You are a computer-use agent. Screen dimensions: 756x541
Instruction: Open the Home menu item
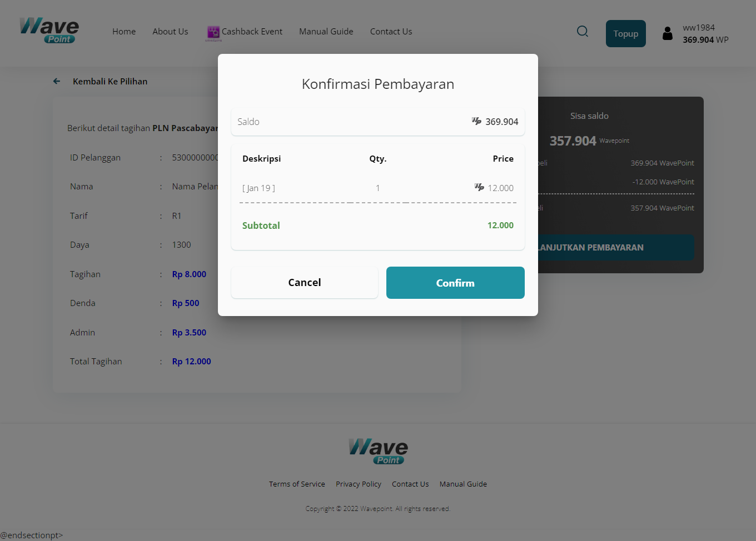click(124, 32)
